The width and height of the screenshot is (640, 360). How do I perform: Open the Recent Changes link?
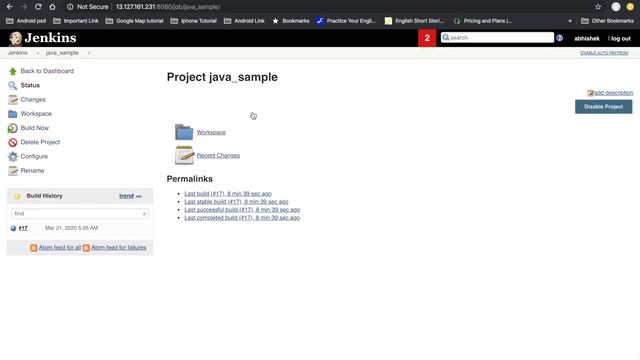click(218, 156)
